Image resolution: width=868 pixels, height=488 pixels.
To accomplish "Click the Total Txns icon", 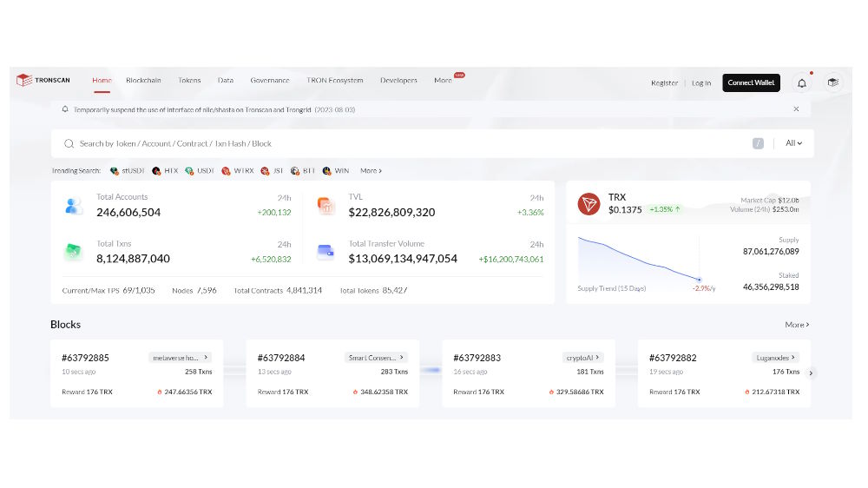I will click(73, 252).
